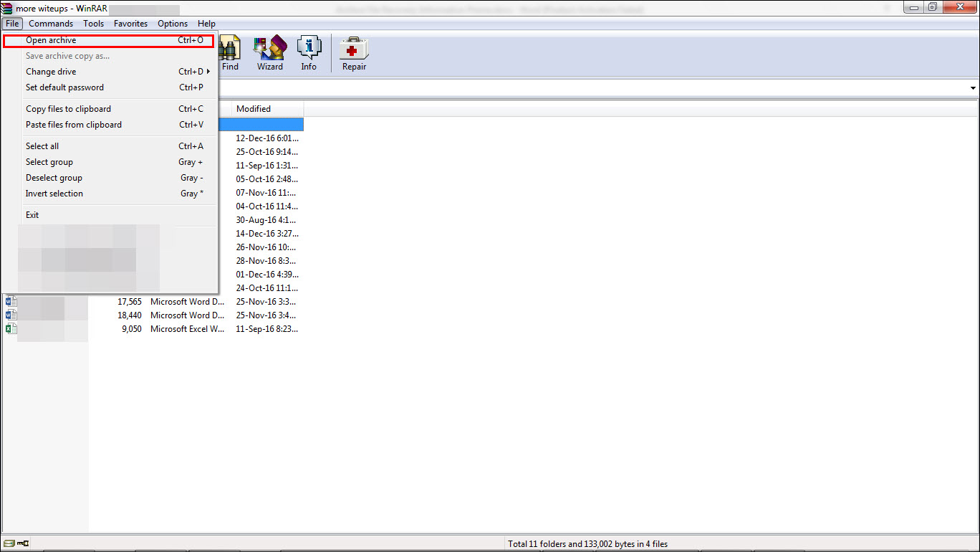The image size is (980, 552).
Task: Launch the Wizard toolbar icon
Action: click(270, 54)
